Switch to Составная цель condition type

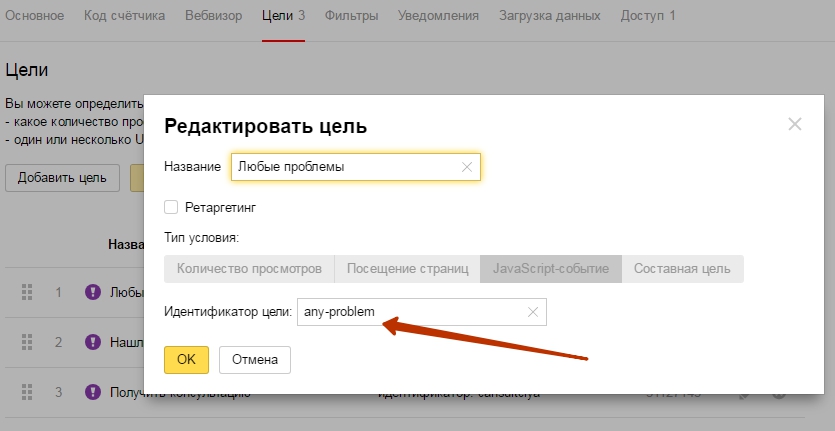[682, 269]
